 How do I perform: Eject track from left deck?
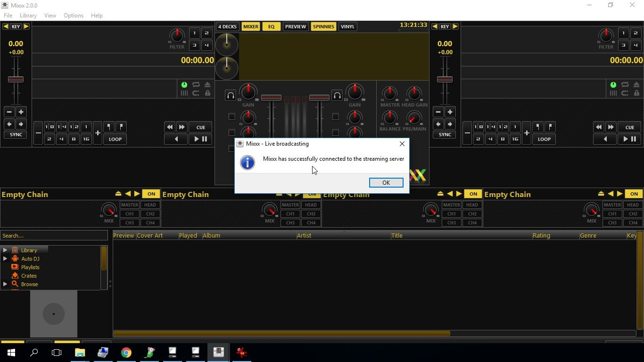tap(207, 85)
